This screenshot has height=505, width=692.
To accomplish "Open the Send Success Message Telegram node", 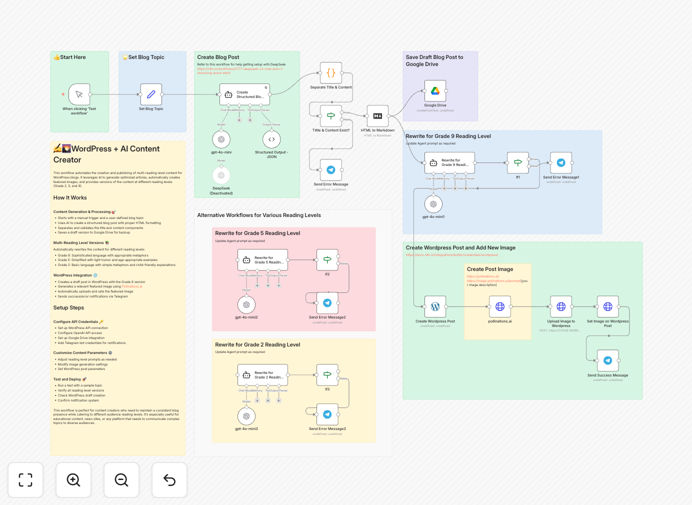I will [x=608, y=360].
